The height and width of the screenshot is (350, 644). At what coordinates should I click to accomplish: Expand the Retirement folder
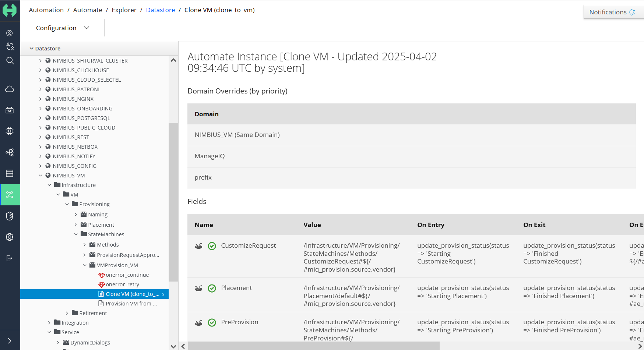[67, 313]
